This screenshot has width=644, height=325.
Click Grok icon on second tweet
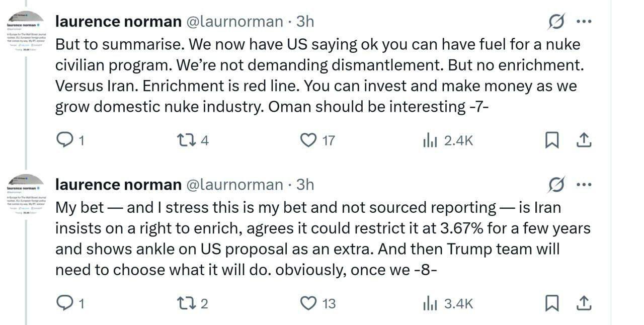(x=556, y=185)
